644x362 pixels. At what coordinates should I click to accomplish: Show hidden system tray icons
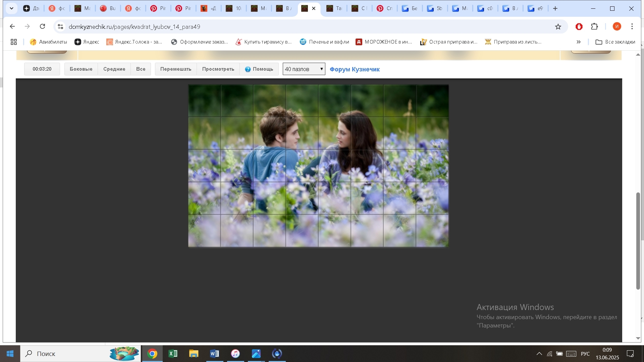click(x=539, y=354)
